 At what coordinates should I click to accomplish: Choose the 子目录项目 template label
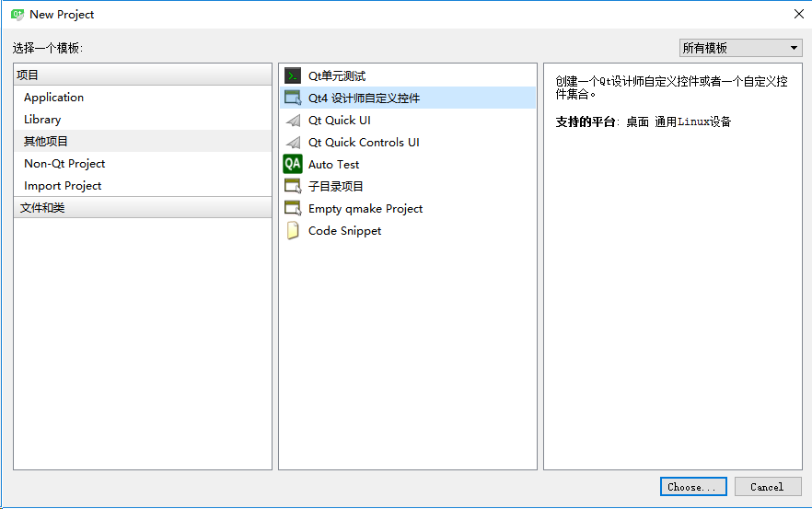(335, 187)
